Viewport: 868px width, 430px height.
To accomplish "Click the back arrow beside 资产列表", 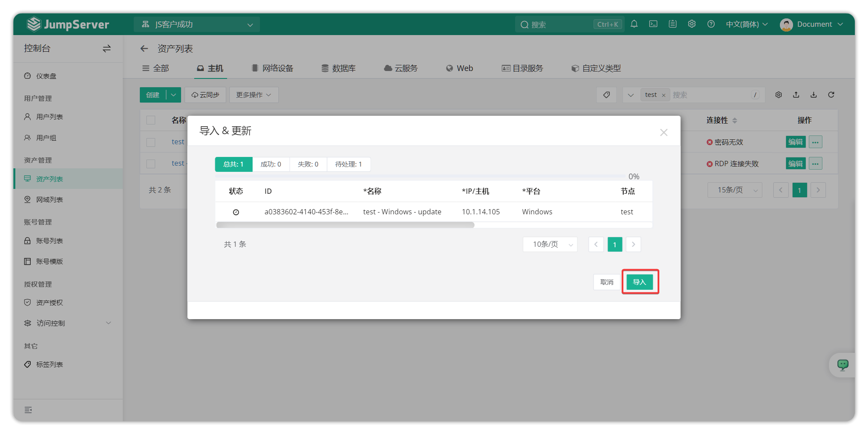I will coord(144,49).
